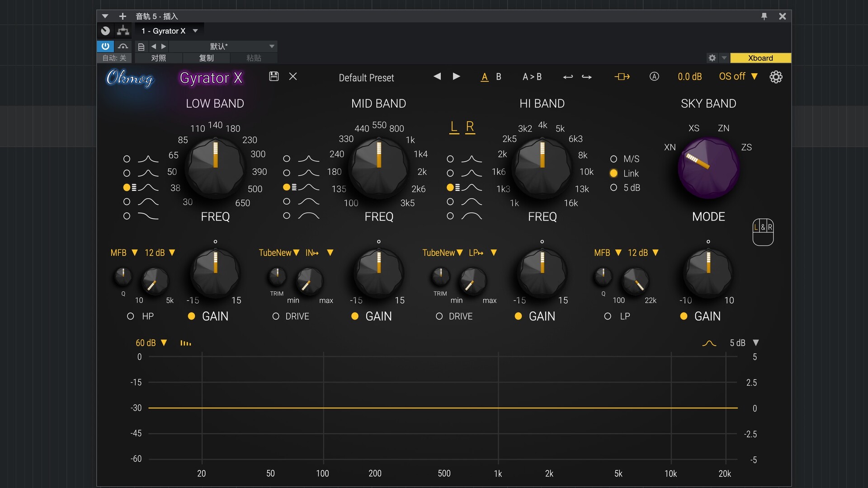Save the current preset
The image size is (868, 488).
click(274, 77)
